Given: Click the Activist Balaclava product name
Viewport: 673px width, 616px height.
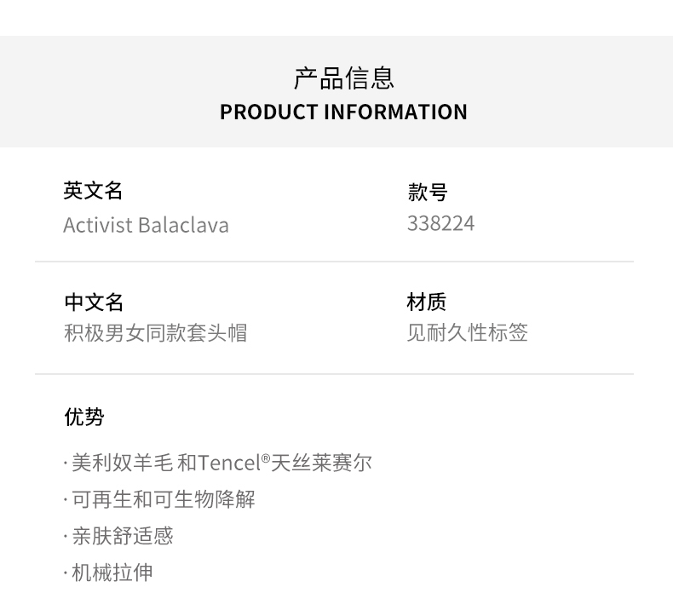Looking at the screenshot, I should [146, 226].
